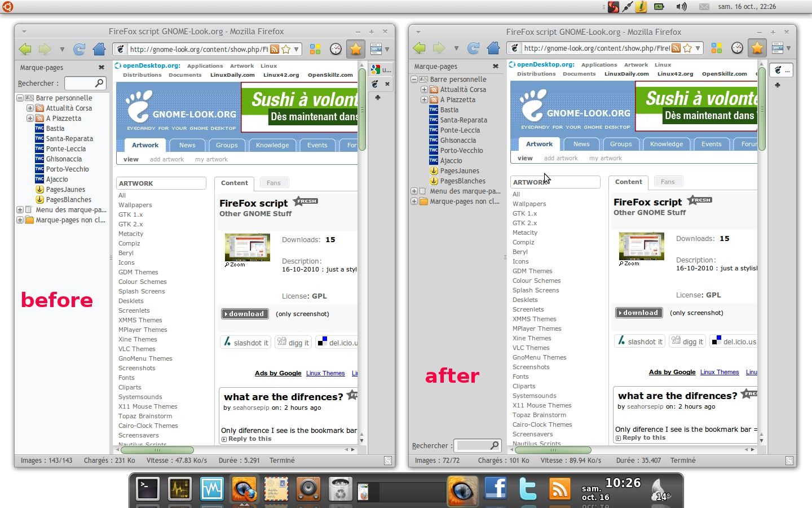The width and height of the screenshot is (812, 508).
Task: Toggle bookmarks sidebar star in right window
Action: (757, 48)
